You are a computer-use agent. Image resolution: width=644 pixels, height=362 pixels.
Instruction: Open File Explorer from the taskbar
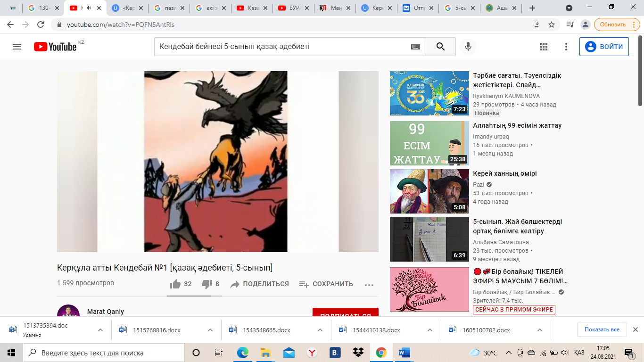[265, 353]
